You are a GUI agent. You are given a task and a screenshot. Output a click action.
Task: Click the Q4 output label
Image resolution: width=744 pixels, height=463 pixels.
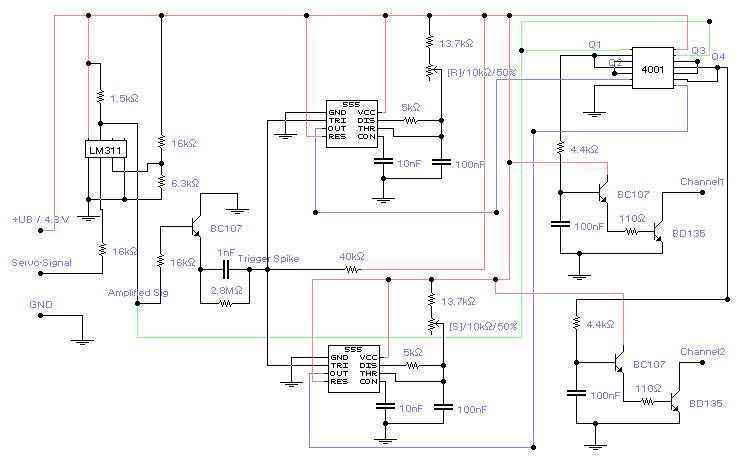[717, 57]
